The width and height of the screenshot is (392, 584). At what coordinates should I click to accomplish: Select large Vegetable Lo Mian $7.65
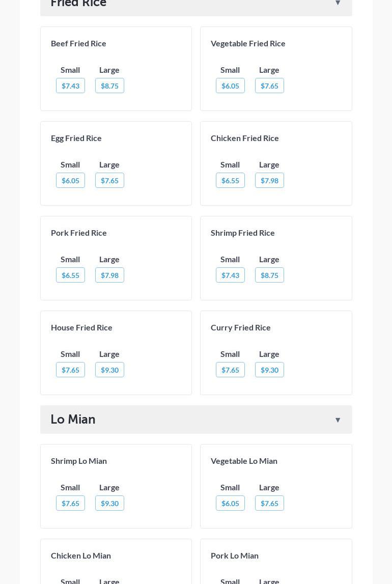[269, 503]
